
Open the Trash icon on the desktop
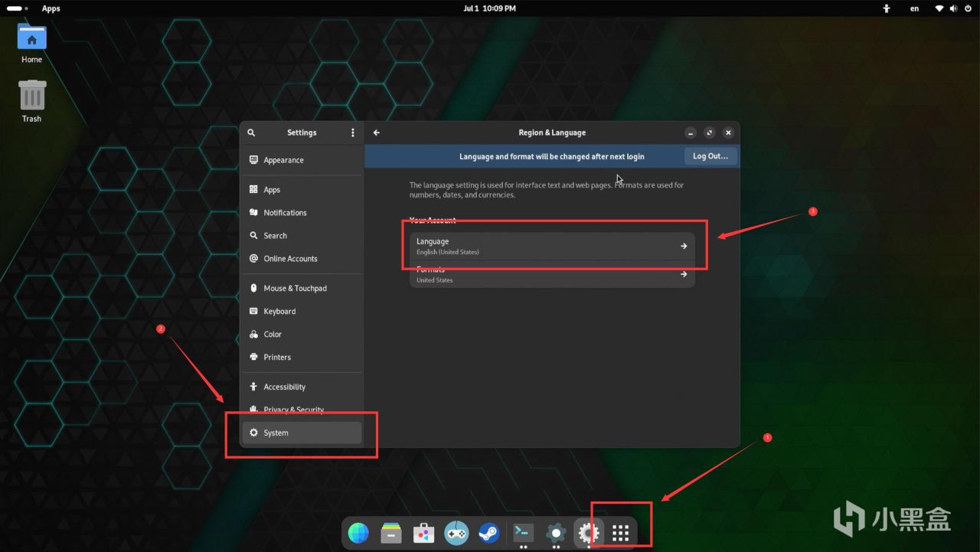tap(31, 101)
